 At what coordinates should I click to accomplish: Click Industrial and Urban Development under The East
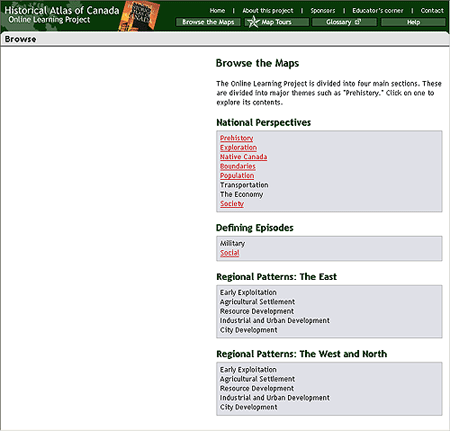[x=275, y=320]
